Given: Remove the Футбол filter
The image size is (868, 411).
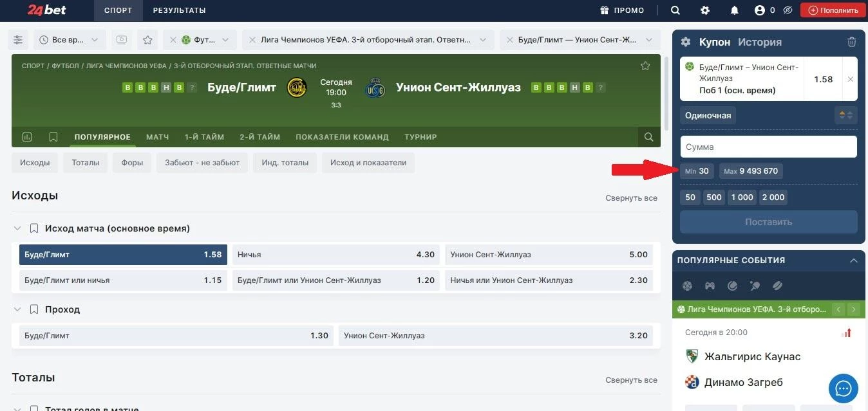Looking at the screenshot, I should (173, 40).
